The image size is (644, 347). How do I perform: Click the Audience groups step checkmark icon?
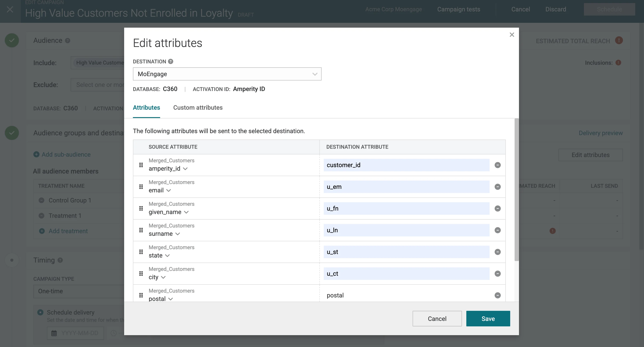12,133
